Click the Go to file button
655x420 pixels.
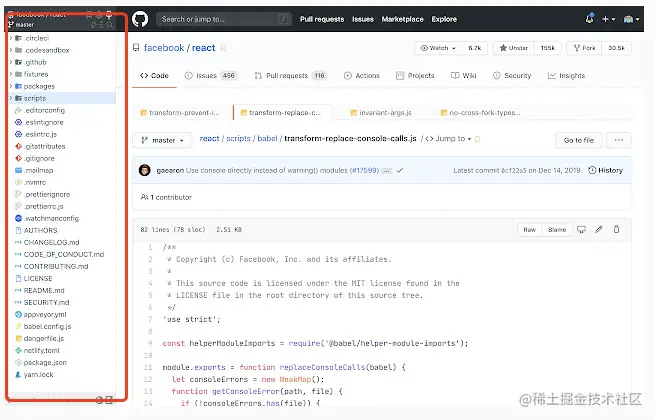pos(579,140)
